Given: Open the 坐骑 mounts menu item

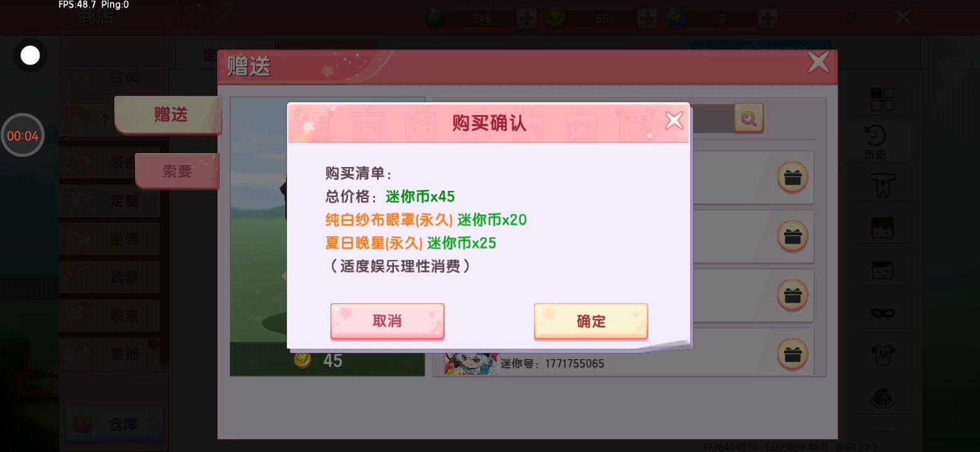Looking at the screenshot, I should click(x=124, y=239).
